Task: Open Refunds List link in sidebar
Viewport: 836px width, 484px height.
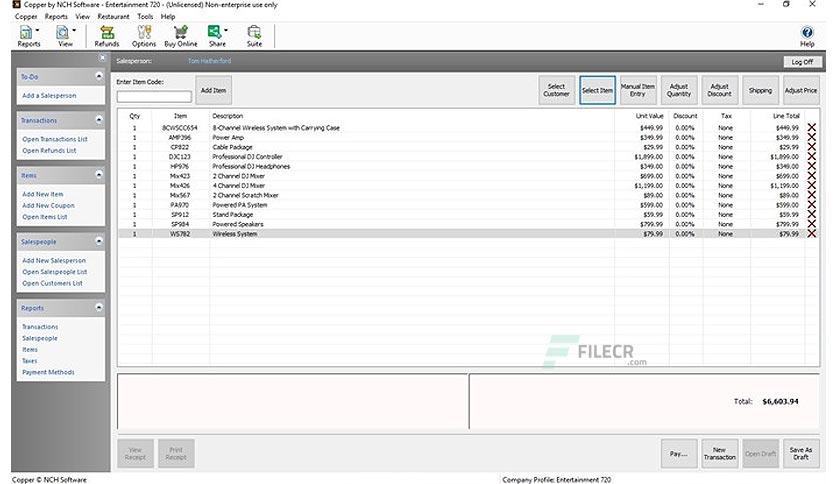Action: tap(49, 151)
